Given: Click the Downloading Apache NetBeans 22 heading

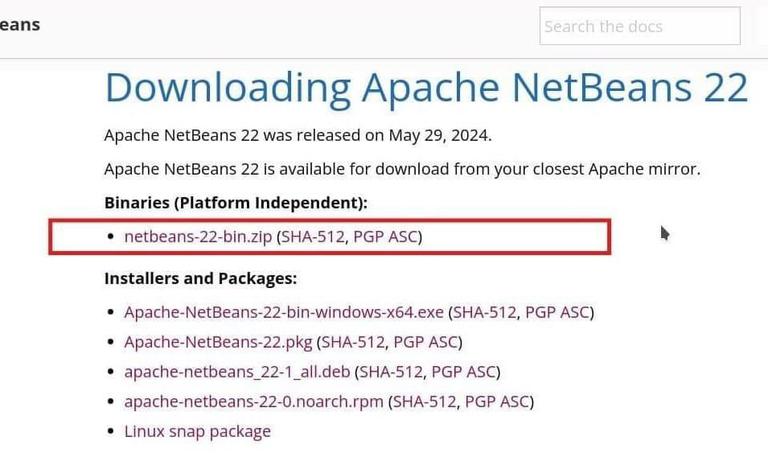Looking at the screenshot, I should click(x=426, y=88).
